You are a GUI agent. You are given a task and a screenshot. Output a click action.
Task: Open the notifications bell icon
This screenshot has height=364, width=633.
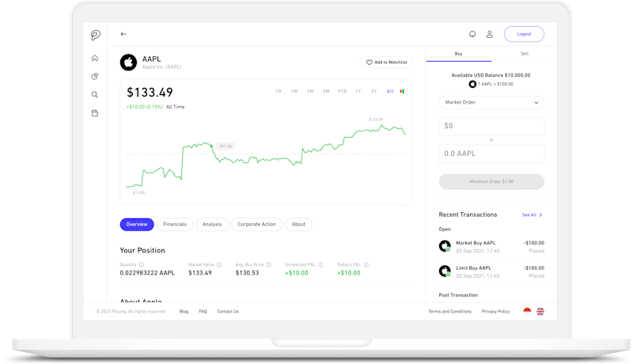click(472, 34)
